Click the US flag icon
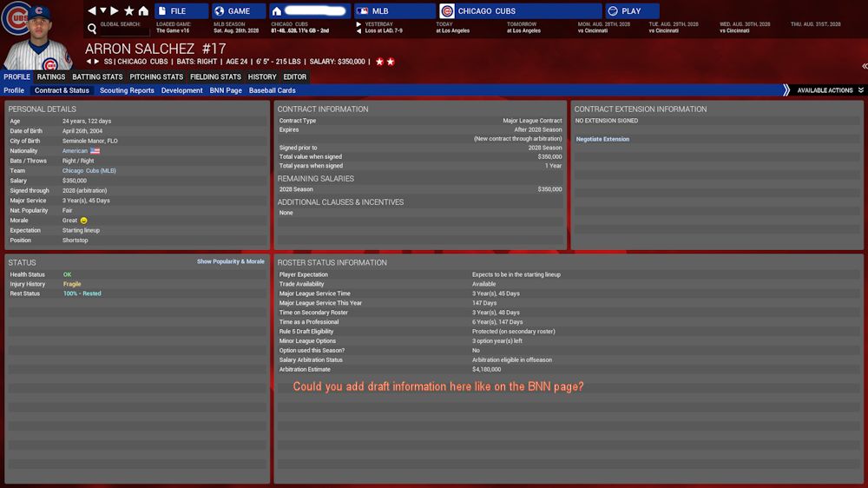Viewport: 868px width, 488px height. (95, 151)
